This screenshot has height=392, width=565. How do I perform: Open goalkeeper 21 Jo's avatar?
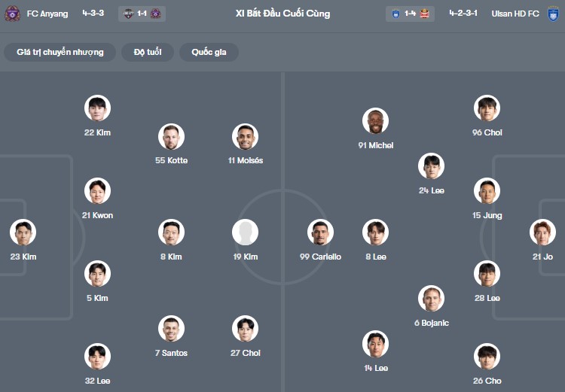click(542, 232)
